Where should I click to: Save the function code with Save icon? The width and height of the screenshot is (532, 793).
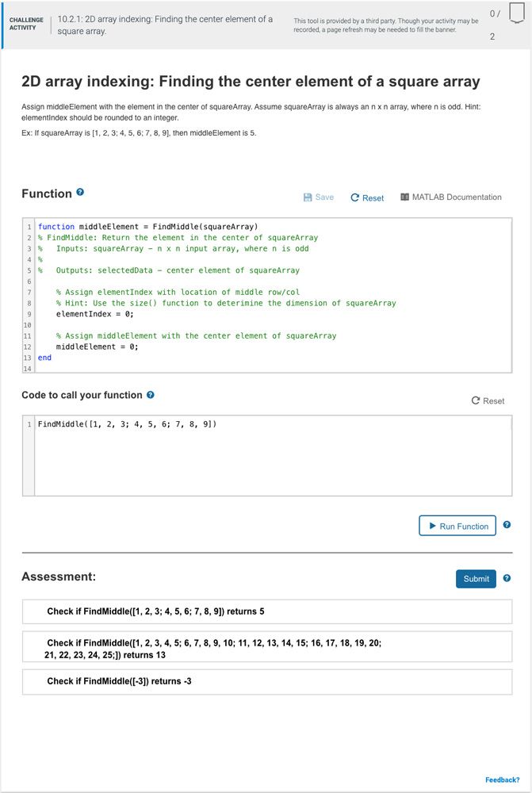pyautogui.click(x=319, y=197)
